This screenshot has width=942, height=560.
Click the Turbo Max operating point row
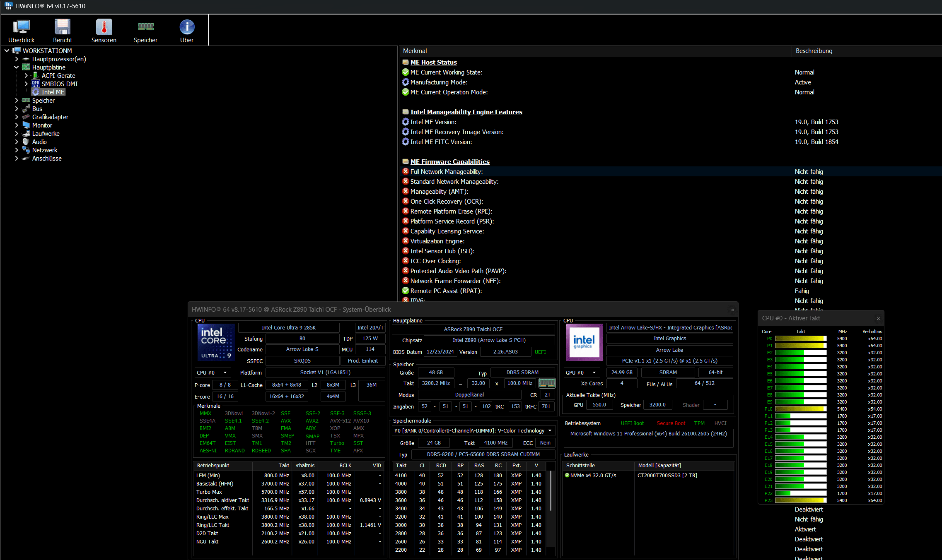tap(289, 492)
